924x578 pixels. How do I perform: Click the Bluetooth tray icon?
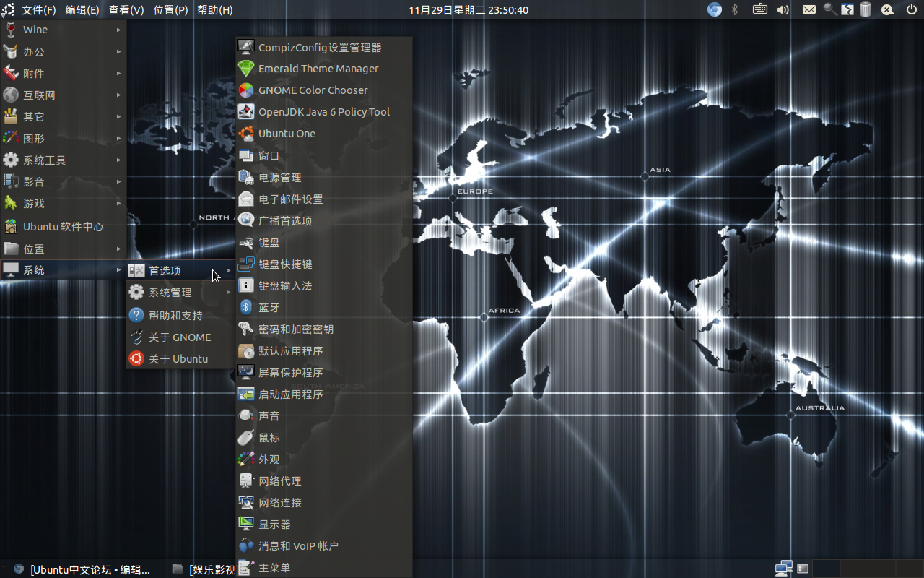click(736, 9)
